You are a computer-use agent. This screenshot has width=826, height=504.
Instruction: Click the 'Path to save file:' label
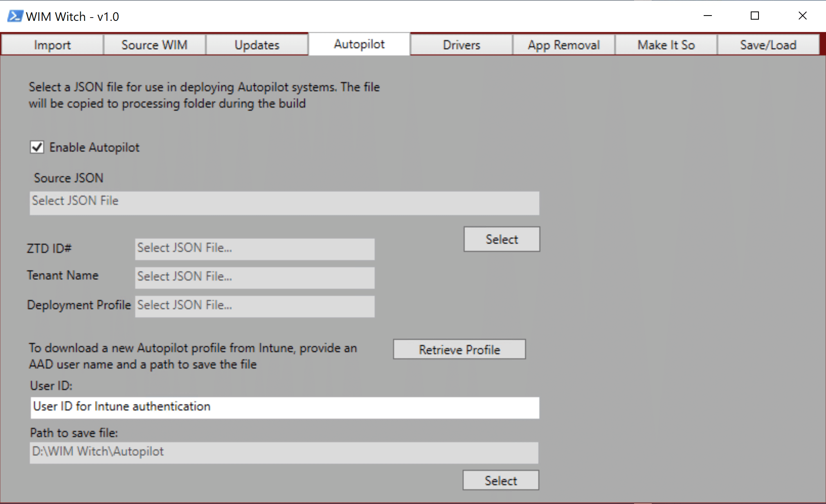[74, 432]
